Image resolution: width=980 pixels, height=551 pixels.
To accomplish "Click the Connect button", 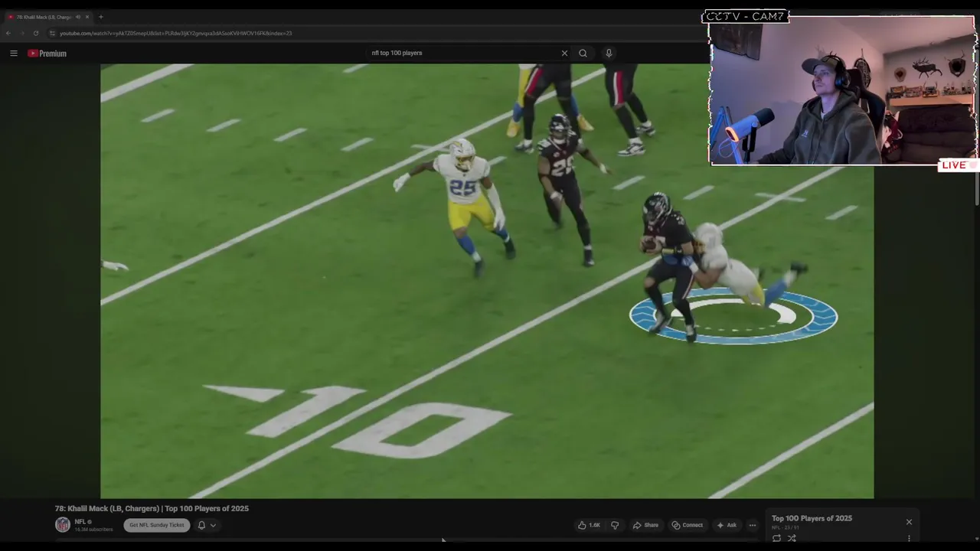I will click(x=687, y=525).
